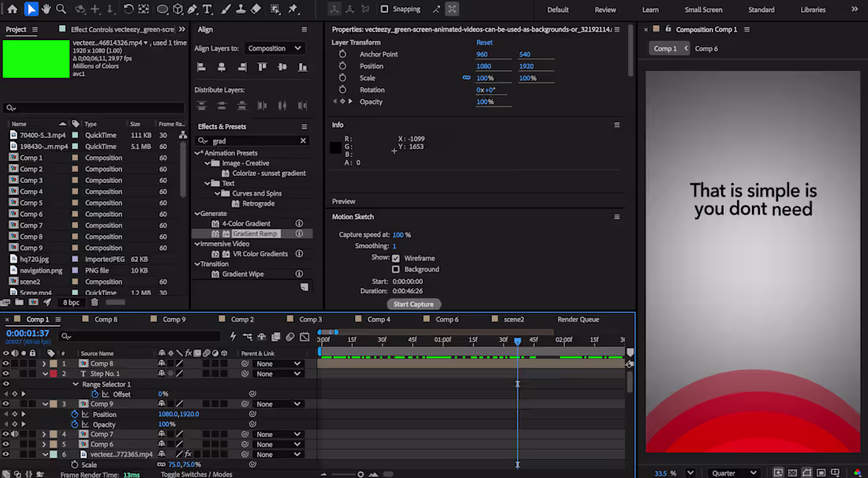
Task: Enable Background checkbox in Motion Sketch
Action: 395,270
